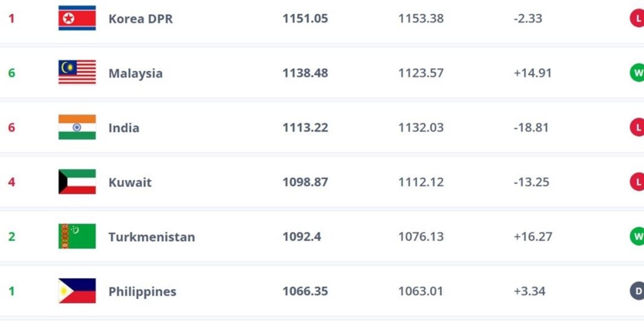Click Malaysia's total points 1138.48
Viewport: 644px width, 322px height.
[305, 73]
